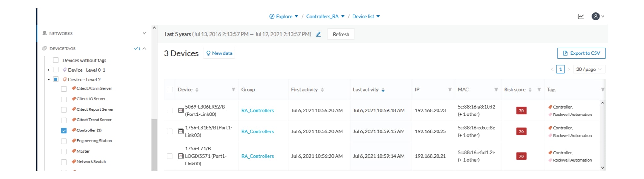Check the Engineering Station box
644x179 pixels.
pos(64,141)
